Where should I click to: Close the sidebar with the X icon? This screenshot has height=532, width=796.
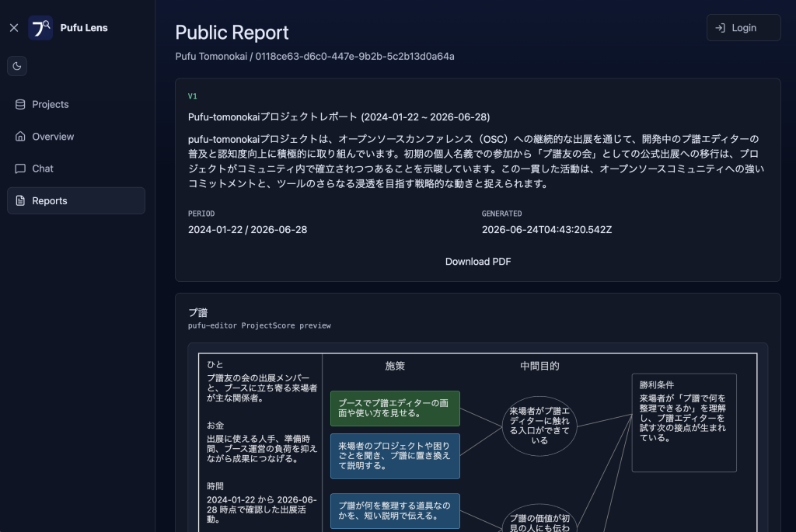(14, 28)
